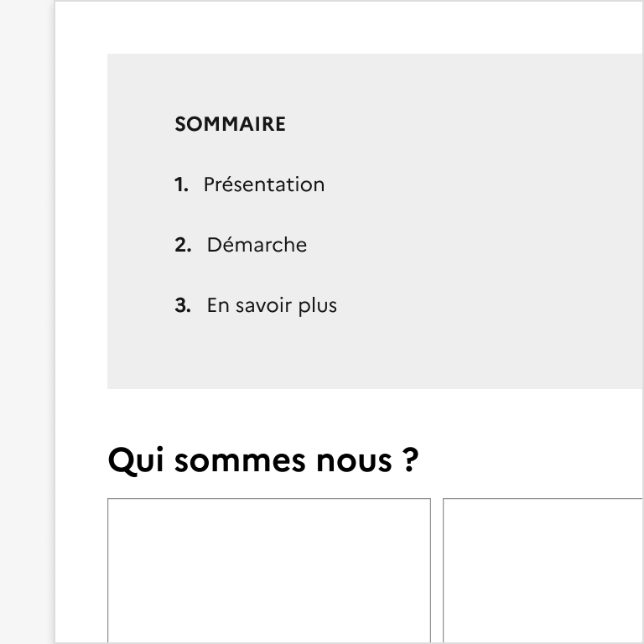
Task: Click the word Qui in the heading
Action: (136, 460)
